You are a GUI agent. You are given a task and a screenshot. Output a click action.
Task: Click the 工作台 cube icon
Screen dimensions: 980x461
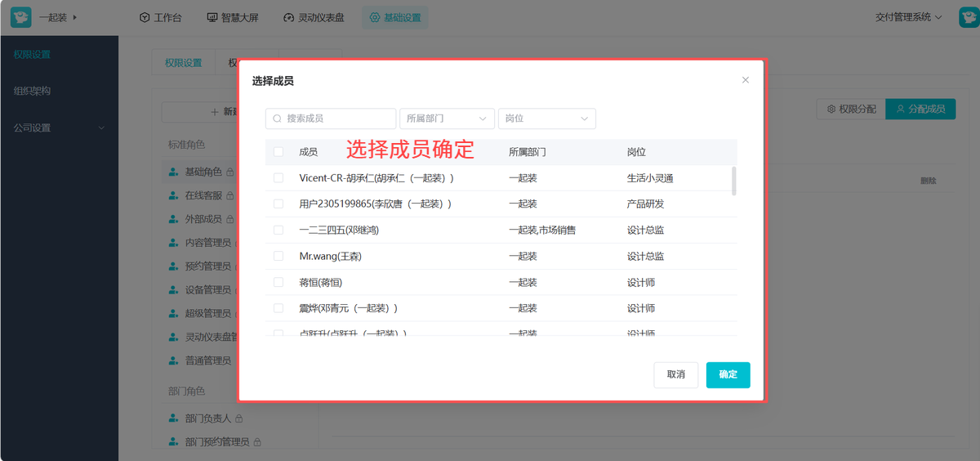point(145,17)
